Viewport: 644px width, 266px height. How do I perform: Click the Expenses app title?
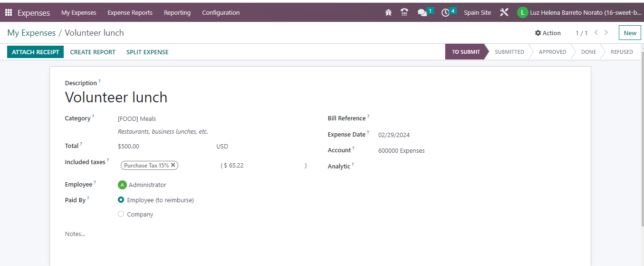(x=34, y=13)
